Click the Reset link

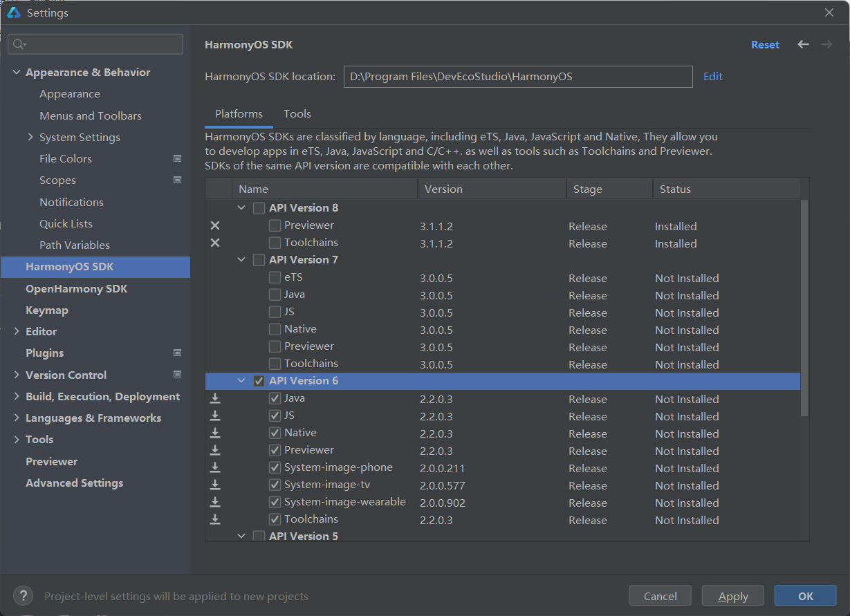tap(765, 44)
